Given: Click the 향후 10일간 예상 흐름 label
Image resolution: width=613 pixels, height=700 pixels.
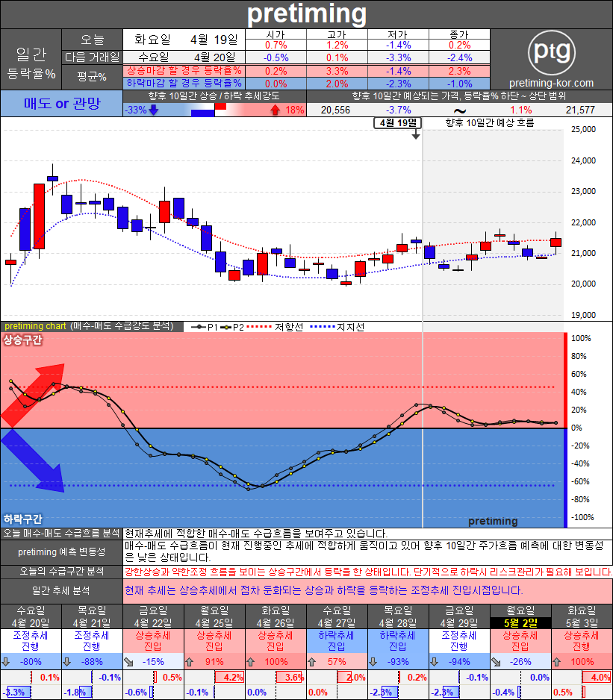Looking at the screenshot, I should (490, 123).
